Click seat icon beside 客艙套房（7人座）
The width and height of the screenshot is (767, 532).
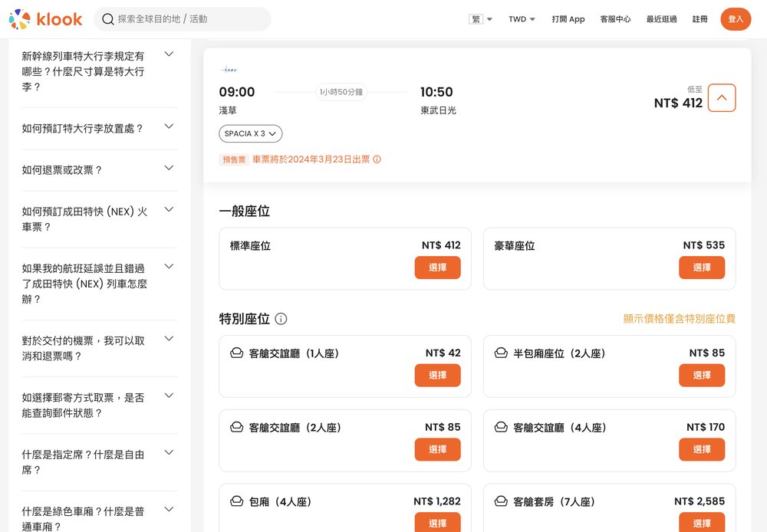pos(501,501)
